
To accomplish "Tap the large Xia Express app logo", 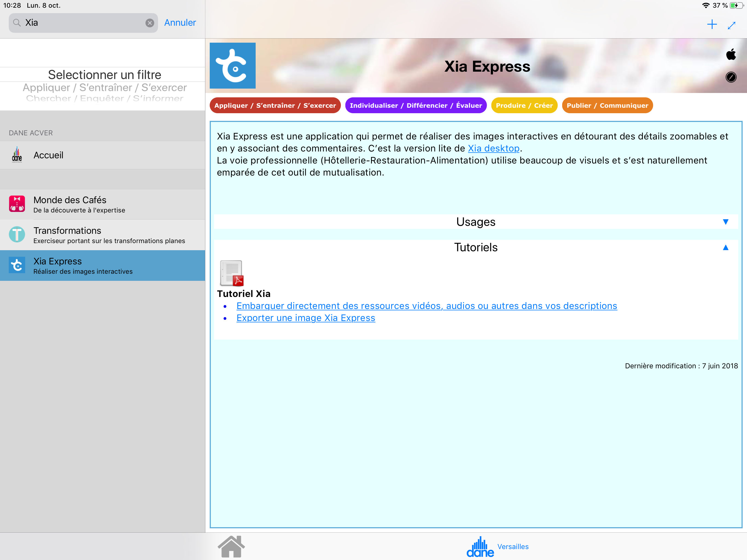I will tap(232, 66).
